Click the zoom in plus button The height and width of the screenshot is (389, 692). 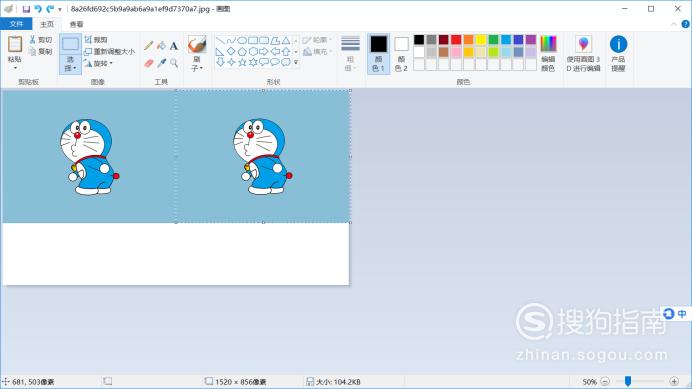pos(674,381)
